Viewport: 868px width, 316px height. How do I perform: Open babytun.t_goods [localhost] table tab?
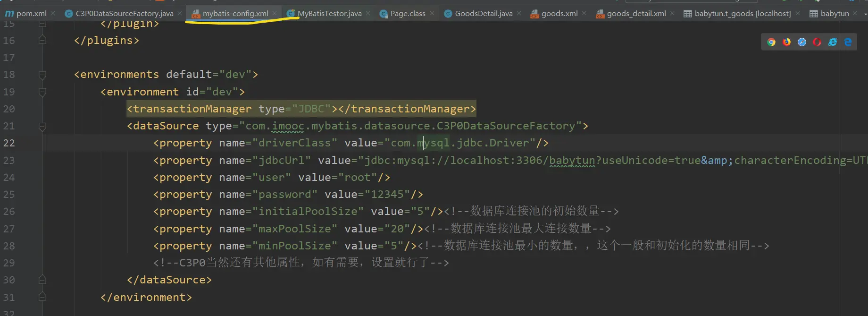(x=737, y=14)
